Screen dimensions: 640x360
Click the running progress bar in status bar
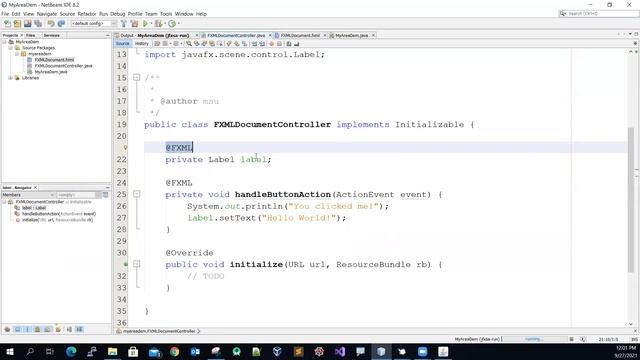coord(534,339)
